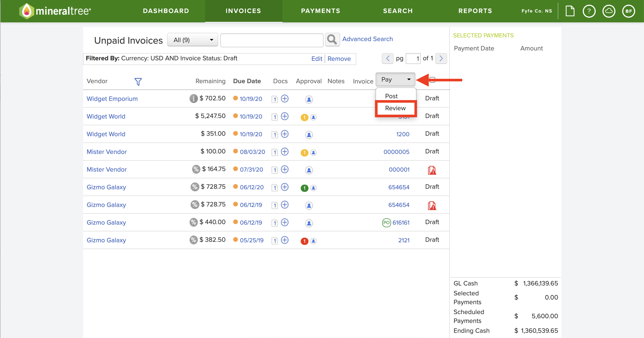The height and width of the screenshot is (338, 644).
Task: Click the mineraltree logo
Action: [55, 11]
